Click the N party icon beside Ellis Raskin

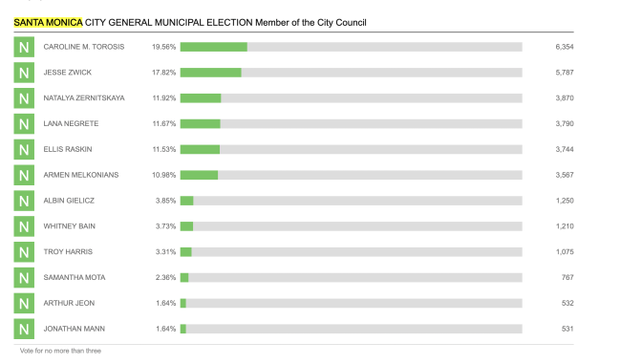pyautogui.click(x=24, y=149)
